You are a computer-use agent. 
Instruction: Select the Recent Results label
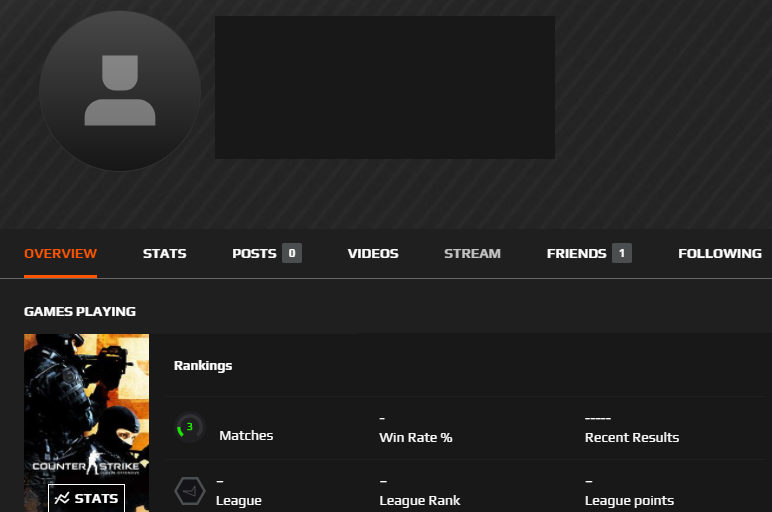click(x=632, y=438)
